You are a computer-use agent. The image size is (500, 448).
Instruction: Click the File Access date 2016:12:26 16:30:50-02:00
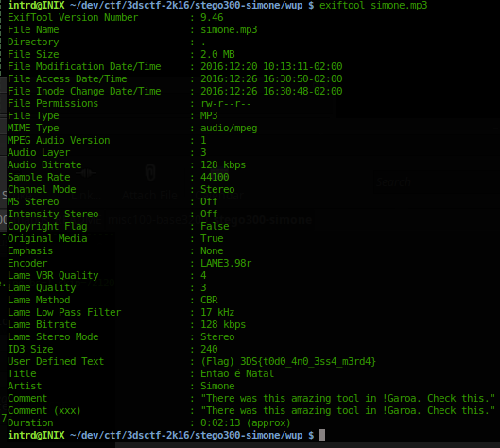(271, 78)
